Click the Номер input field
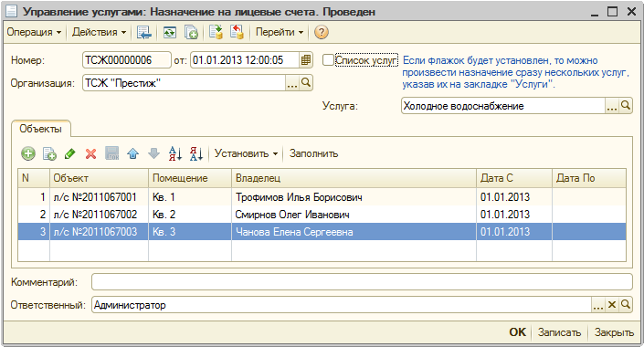 pos(127,60)
